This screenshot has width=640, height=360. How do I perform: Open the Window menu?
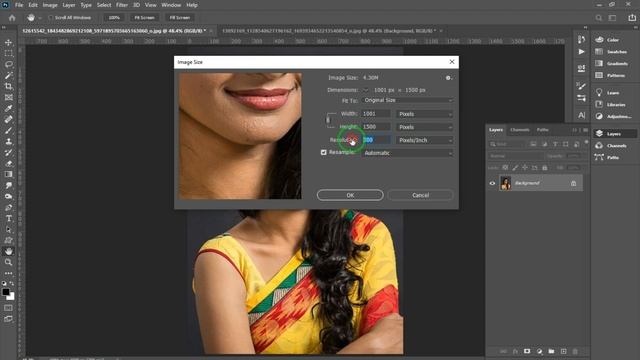tap(171, 5)
